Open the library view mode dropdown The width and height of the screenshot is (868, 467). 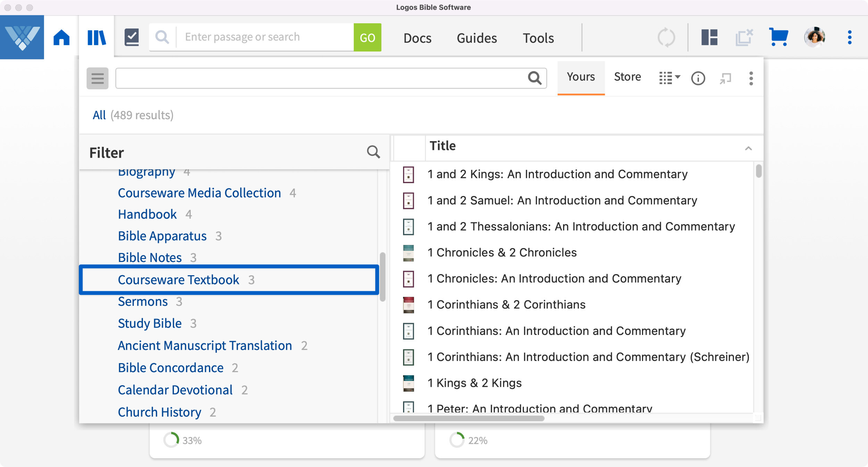(670, 78)
